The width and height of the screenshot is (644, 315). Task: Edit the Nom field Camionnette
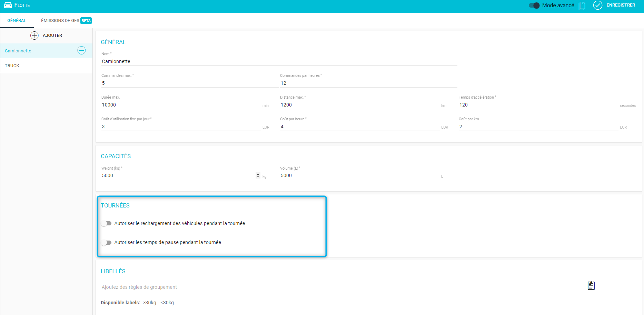(x=279, y=61)
